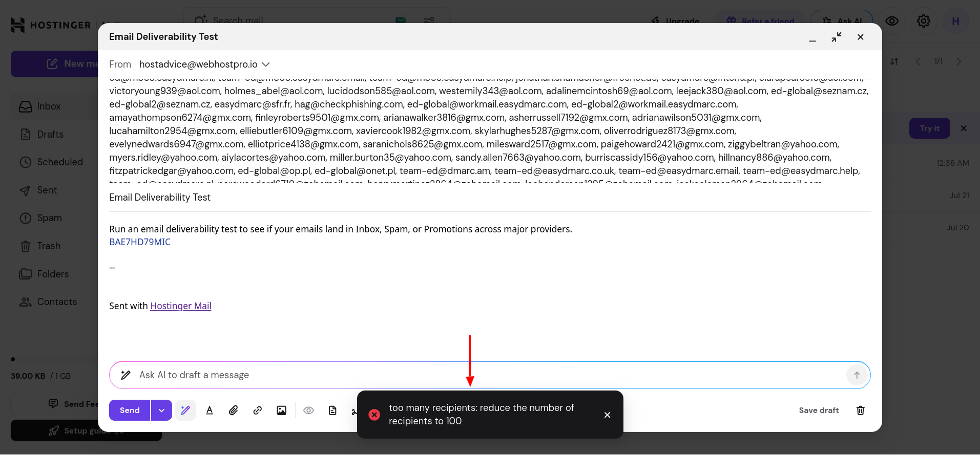Click the red error icon in the toast

(374, 415)
